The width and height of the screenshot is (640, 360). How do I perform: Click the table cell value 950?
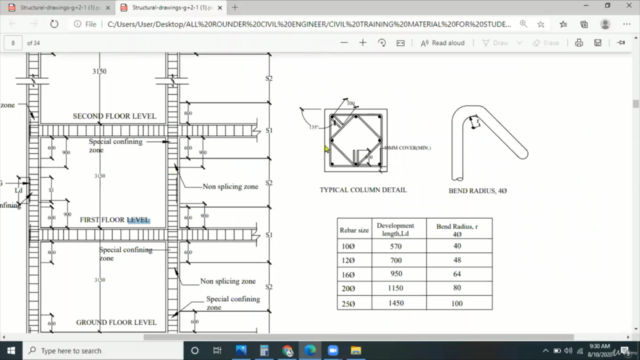tap(396, 274)
